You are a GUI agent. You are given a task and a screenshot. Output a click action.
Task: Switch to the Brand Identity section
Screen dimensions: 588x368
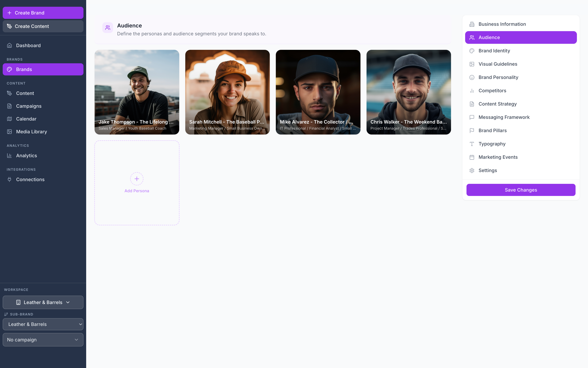pyautogui.click(x=494, y=51)
